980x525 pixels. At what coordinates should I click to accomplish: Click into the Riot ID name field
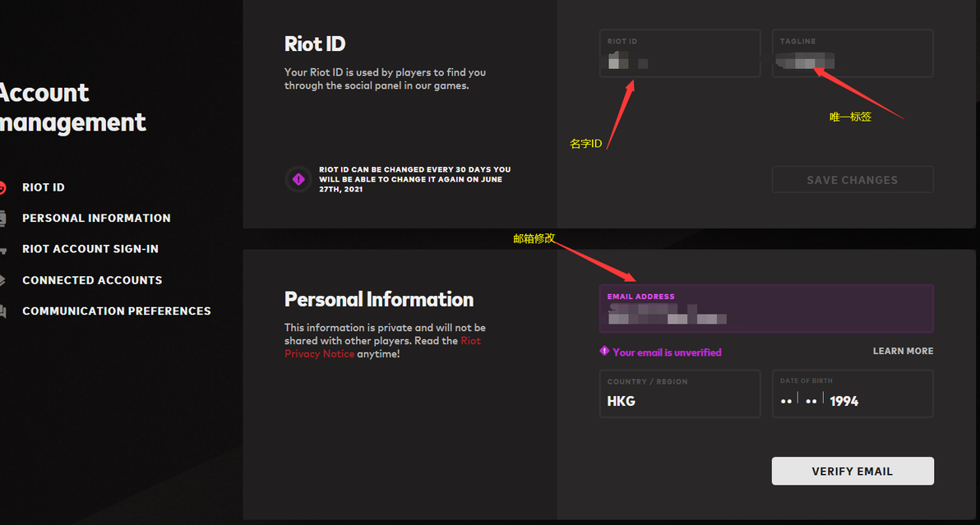679,54
